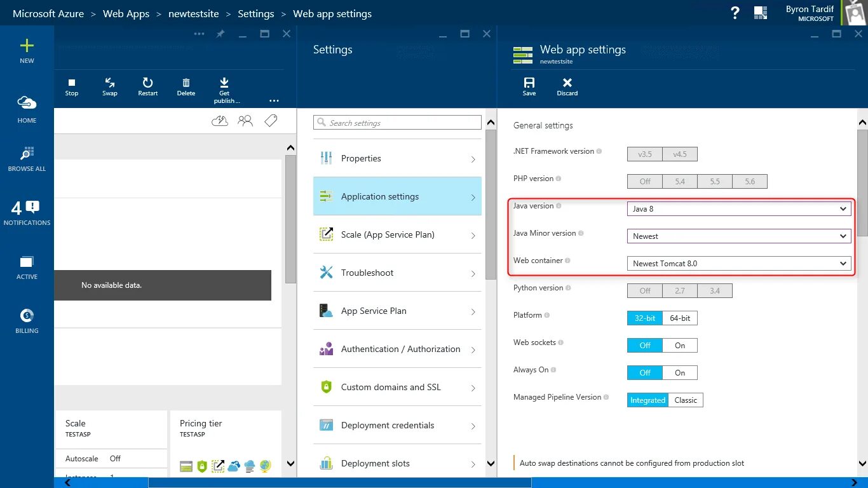Expand Deployment credentials chevron

coord(473,426)
